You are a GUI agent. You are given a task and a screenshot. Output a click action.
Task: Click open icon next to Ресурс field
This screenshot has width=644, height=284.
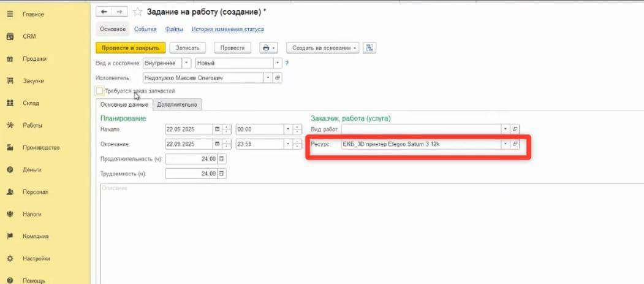(x=515, y=144)
